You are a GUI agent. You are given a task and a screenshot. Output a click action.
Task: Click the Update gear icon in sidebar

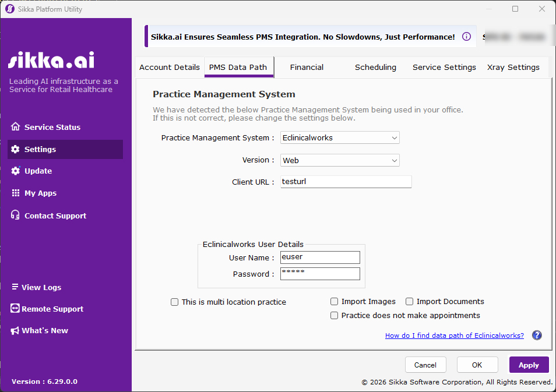(15, 171)
